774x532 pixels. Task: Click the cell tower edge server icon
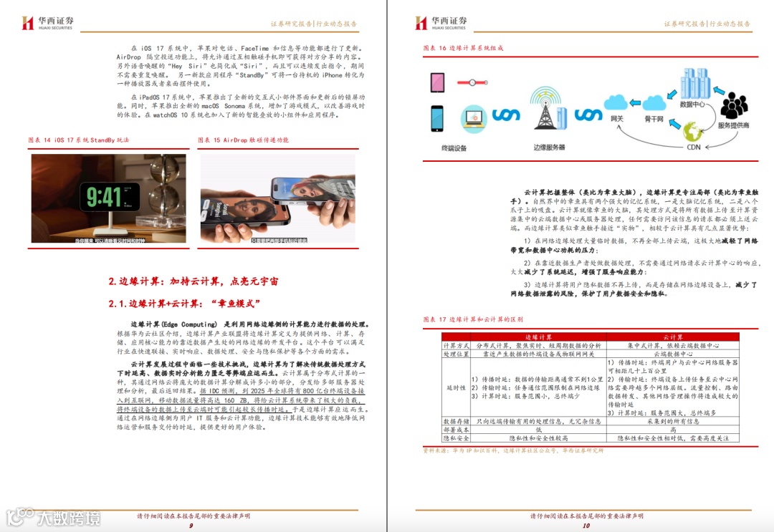(548, 108)
